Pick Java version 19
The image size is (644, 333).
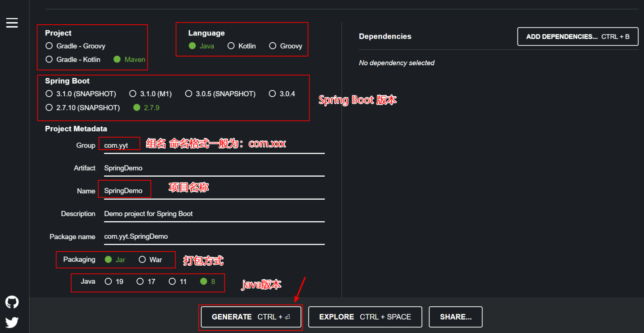pyautogui.click(x=114, y=282)
